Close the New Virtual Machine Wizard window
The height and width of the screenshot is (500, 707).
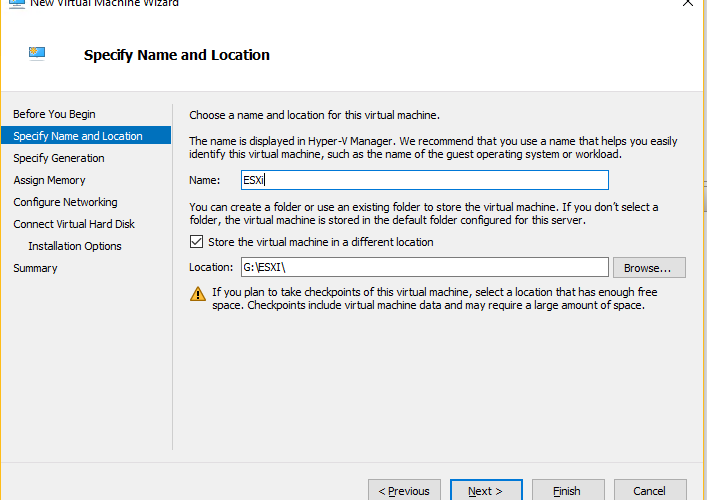point(688,3)
